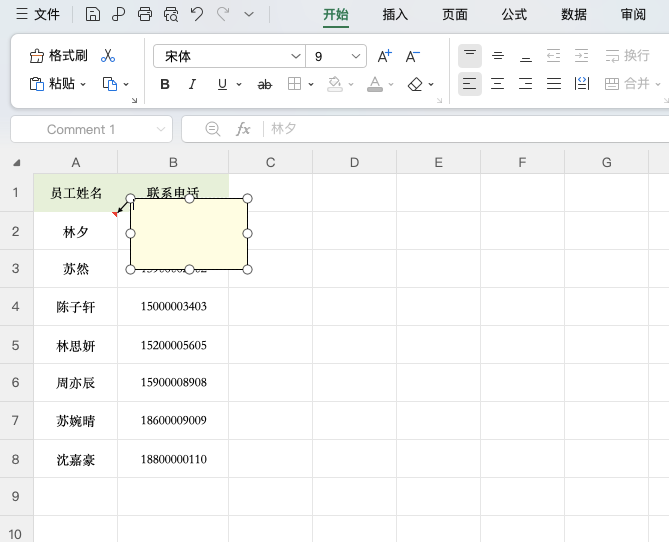The height and width of the screenshot is (542, 669).
Task: Expand the Clear eraser options arrow
Action: point(431,85)
